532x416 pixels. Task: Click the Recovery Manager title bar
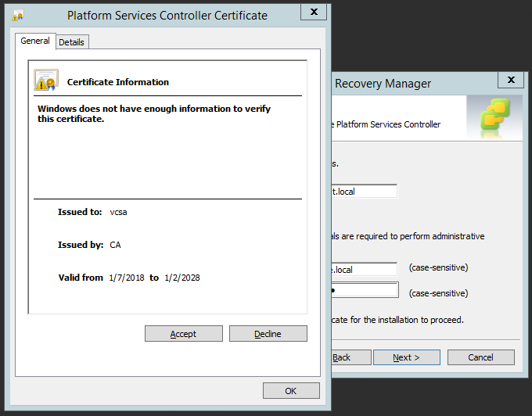coord(407,83)
